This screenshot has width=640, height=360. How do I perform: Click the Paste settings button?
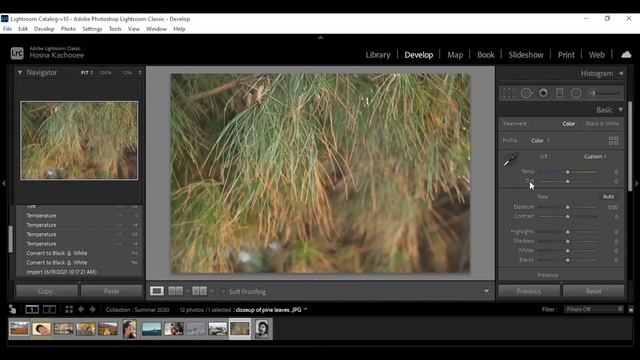111,291
